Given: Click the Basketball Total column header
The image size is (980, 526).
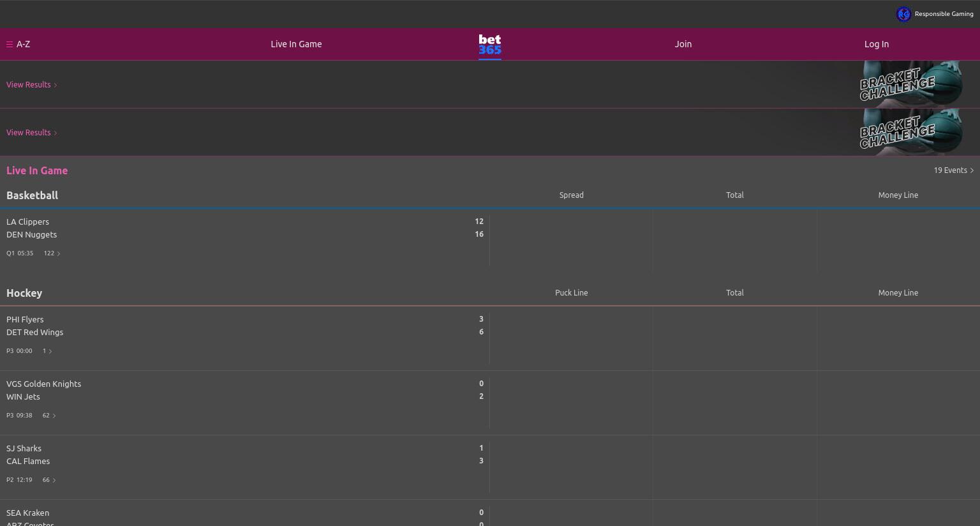Looking at the screenshot, I should 735,195.
